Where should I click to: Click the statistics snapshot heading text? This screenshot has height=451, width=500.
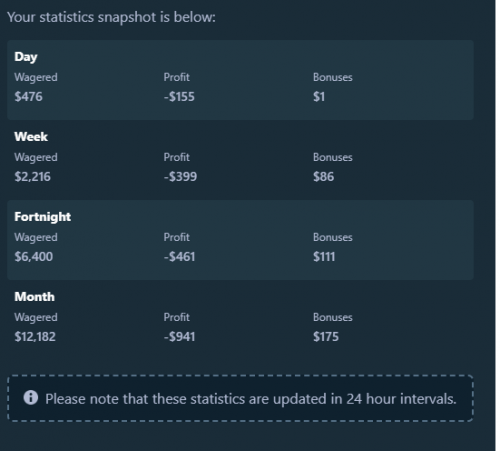pos(111,17)
